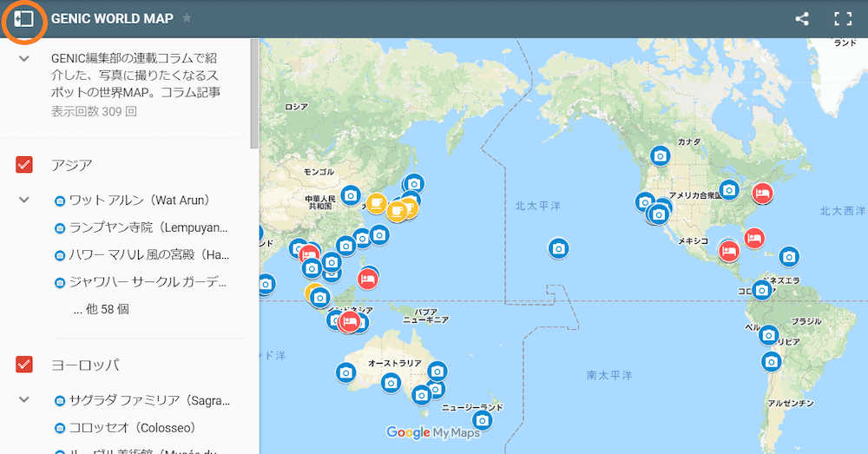The width and height of the screenshot is (868, 454).
Task: Collapse the ヨーロッパ layer list
Action: click(x=24, y=400)
